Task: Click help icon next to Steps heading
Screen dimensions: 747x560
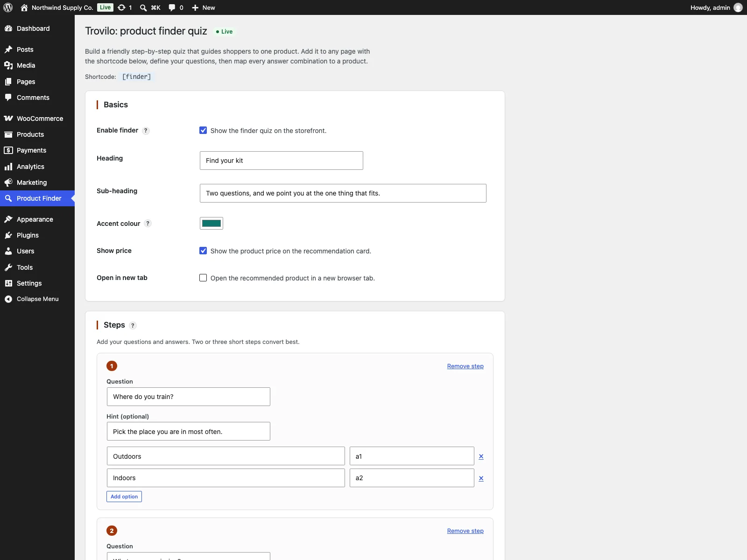Action: [x=133, y=325]
